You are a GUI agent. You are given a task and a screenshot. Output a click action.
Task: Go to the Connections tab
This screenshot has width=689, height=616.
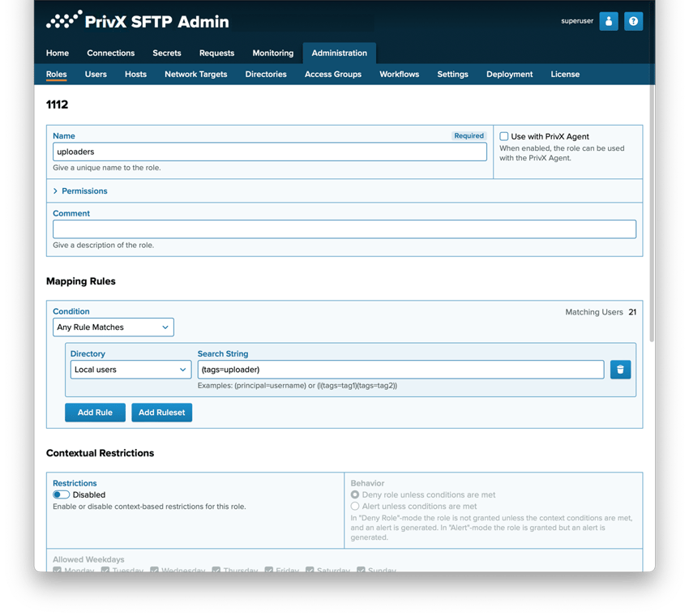(x=110, y=53)
